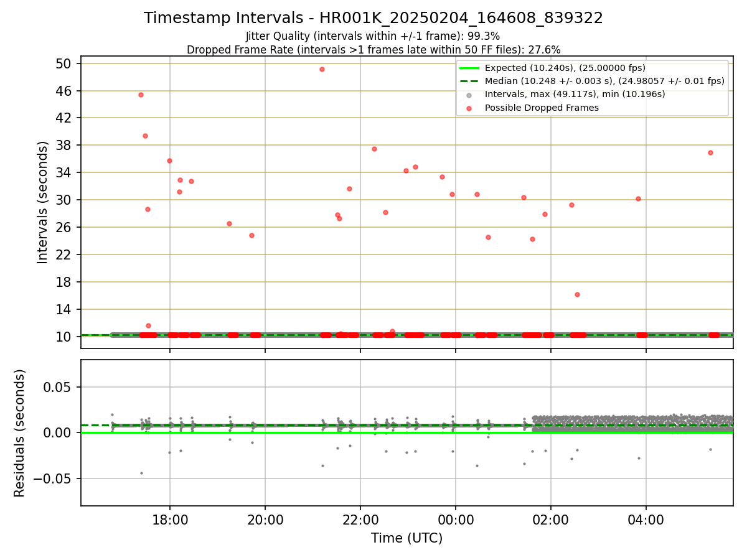Click the '18:00' x-axis tick label

(170, 520)
